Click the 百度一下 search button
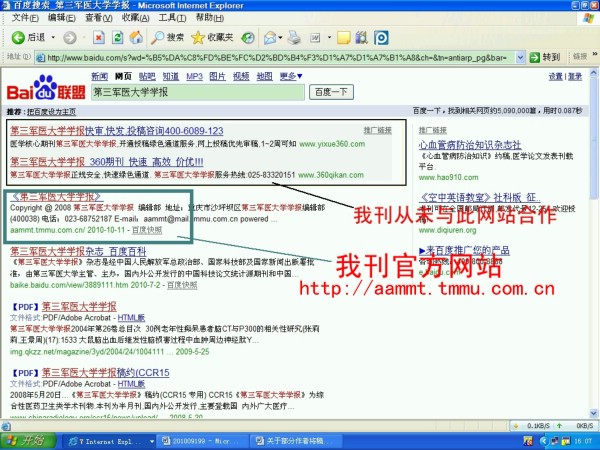Image resolution: width=600 pixels, height=450 pixels. click(x=331, y=92)
